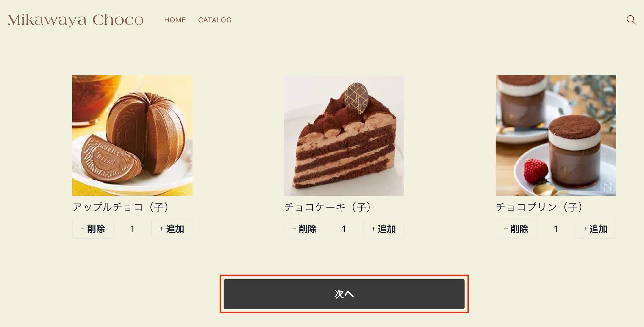The image size is (644, 327).
Task: Open the search magnifier icon
Action: click(x=631, y=20)
